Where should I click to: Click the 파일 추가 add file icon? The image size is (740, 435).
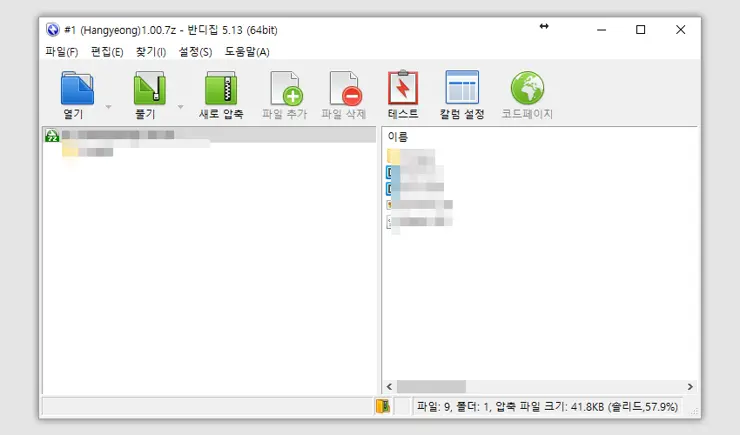(286, 88)
